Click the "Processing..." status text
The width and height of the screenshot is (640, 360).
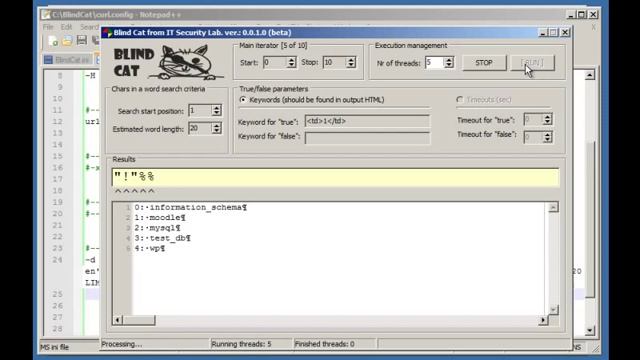coord(122,344)
